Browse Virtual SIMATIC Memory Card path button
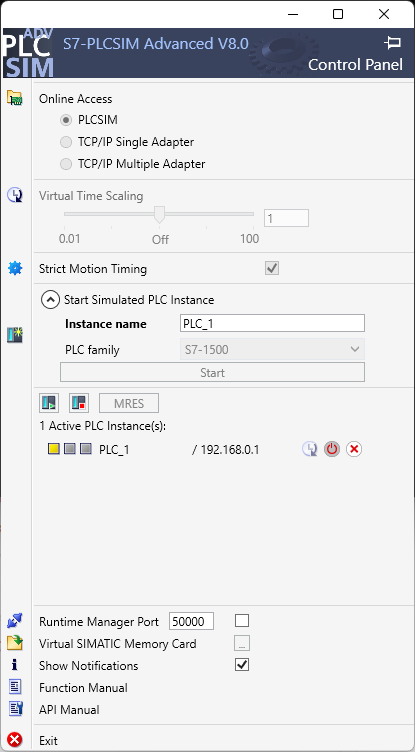 (x=242, y=644)
